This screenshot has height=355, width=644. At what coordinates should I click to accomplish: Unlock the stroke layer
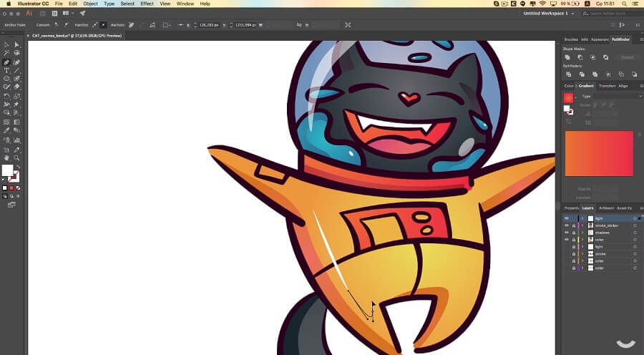click(x=574, y=253)
